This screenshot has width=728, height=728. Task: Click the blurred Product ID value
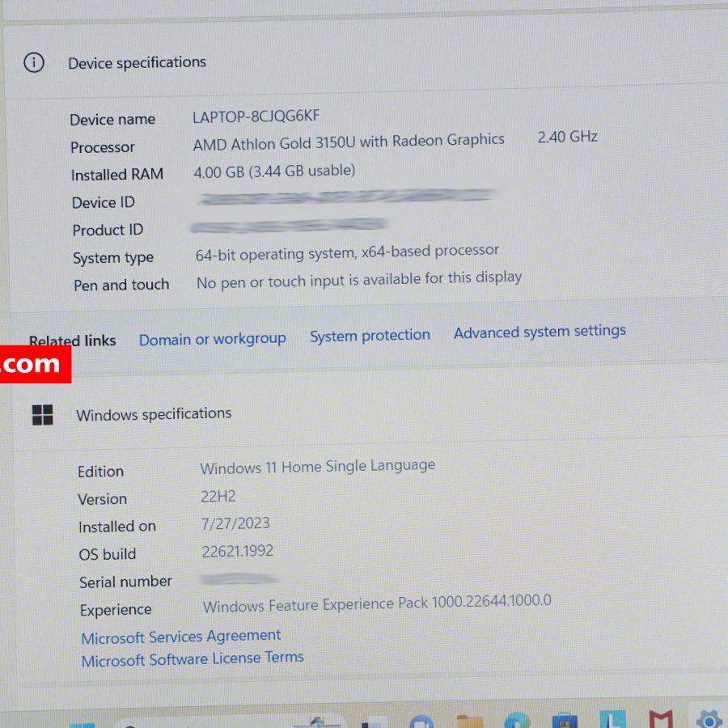289,225
